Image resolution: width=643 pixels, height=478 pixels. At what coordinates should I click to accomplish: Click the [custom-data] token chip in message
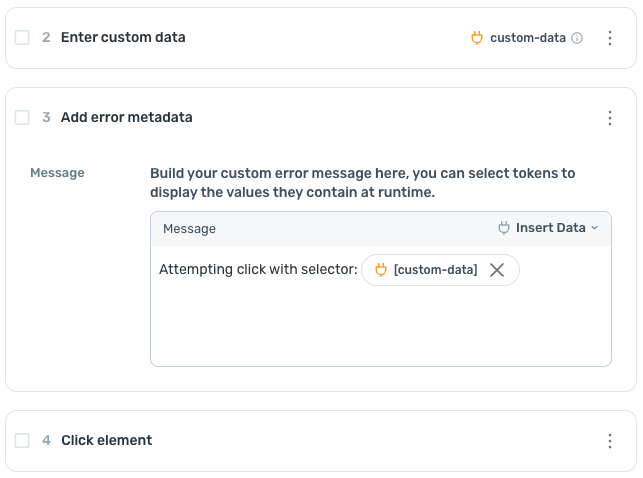(440, 270)
